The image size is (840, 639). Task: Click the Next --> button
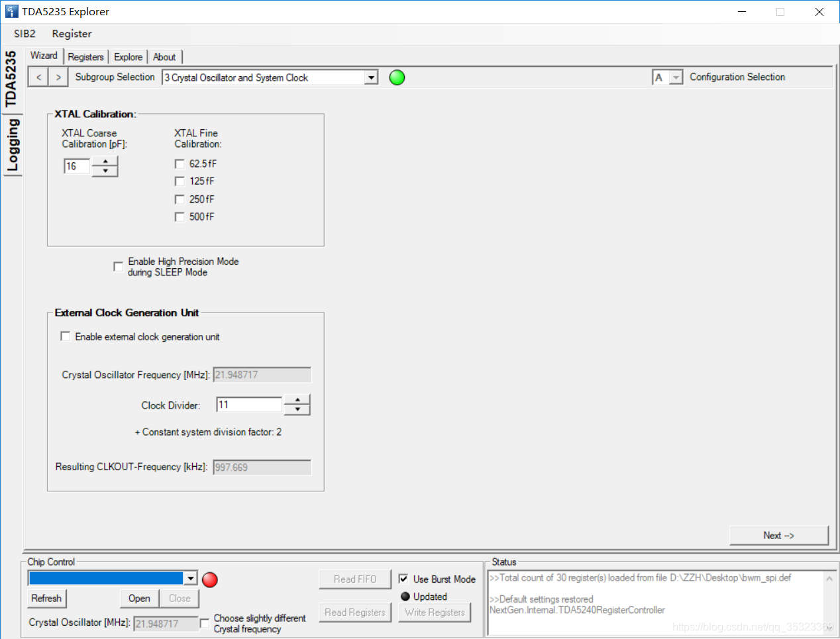778,535
